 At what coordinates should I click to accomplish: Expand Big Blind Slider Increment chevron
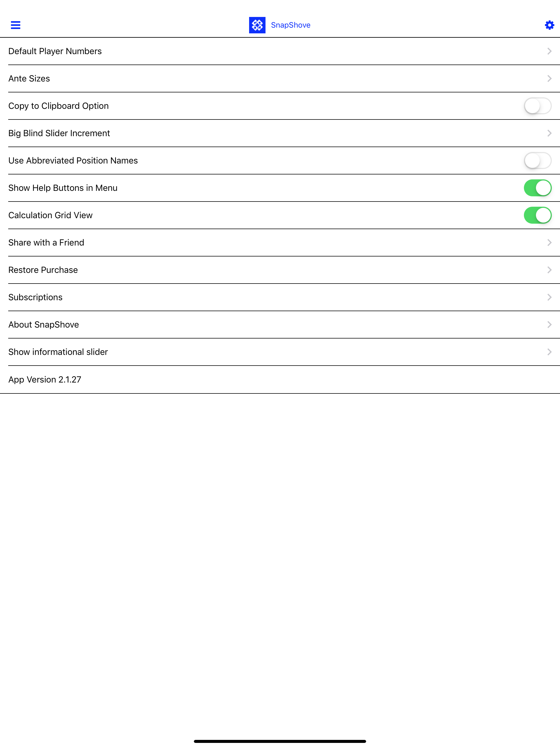coord(549,133)
